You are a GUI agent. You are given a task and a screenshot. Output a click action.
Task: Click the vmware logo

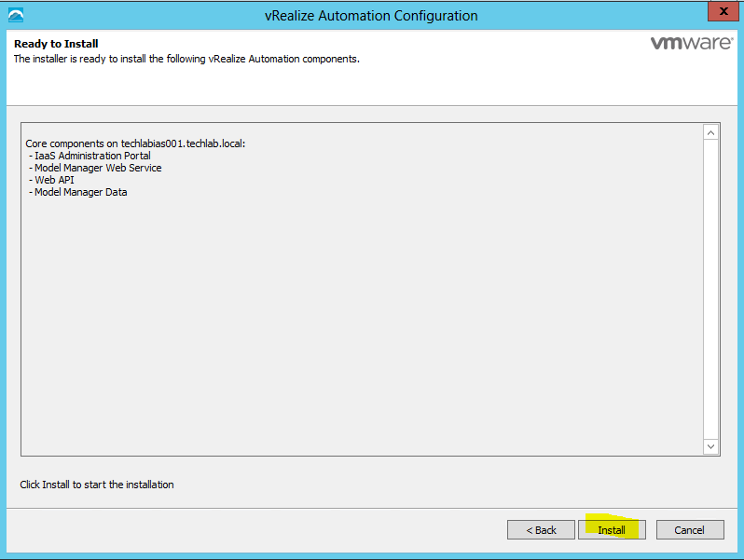coord(692,43)
